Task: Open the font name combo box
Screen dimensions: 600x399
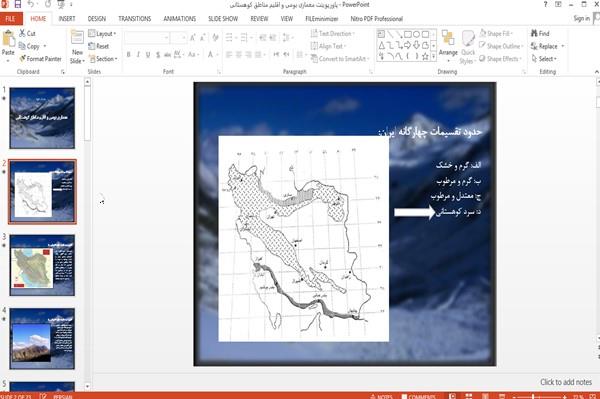Action: point(147,37)
